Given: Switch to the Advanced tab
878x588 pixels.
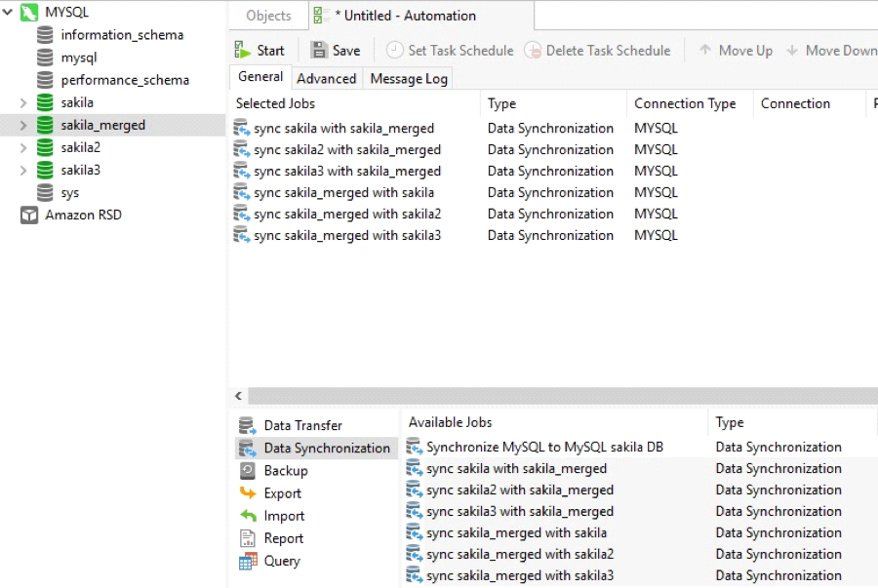Looking at the screenshot, I should (x=326, y=78).
